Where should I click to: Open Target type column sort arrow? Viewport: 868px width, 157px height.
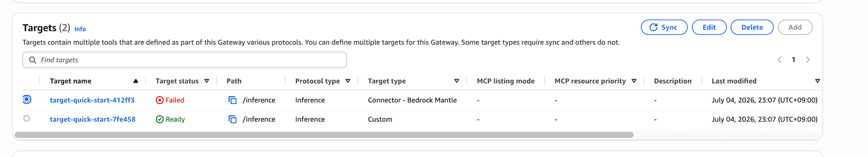457,81
